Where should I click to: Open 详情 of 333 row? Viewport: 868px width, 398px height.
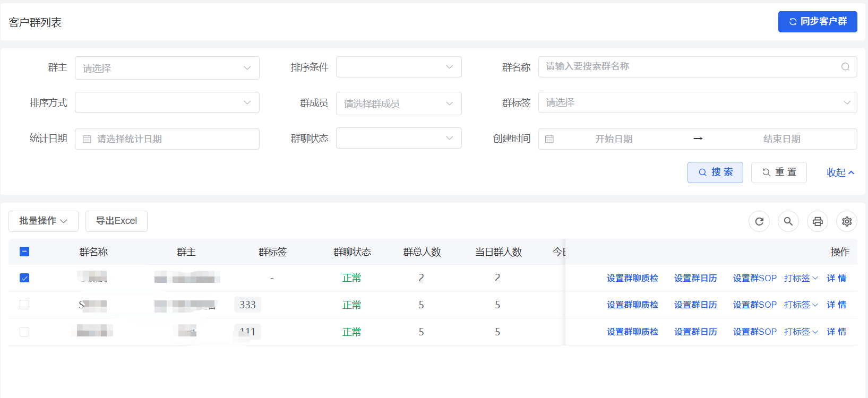coord(836,305)
